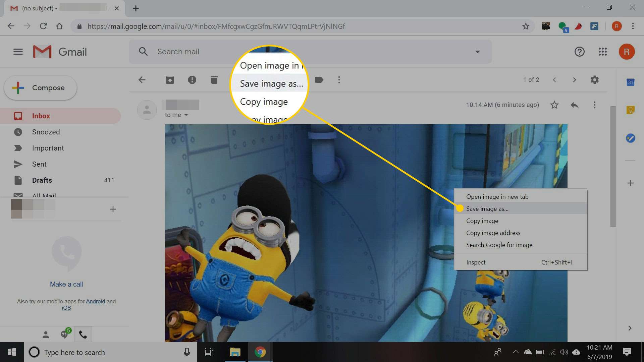Choose Search Google for image
The width and height of the screenshot is (644, 362).
[521, 245]
